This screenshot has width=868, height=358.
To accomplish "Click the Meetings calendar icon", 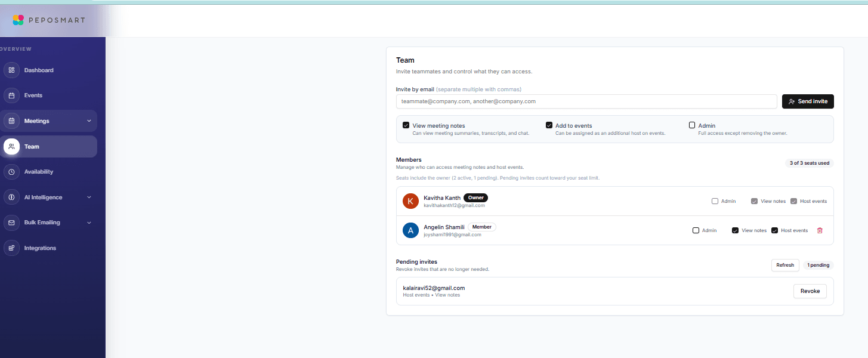I will point(11,121).
